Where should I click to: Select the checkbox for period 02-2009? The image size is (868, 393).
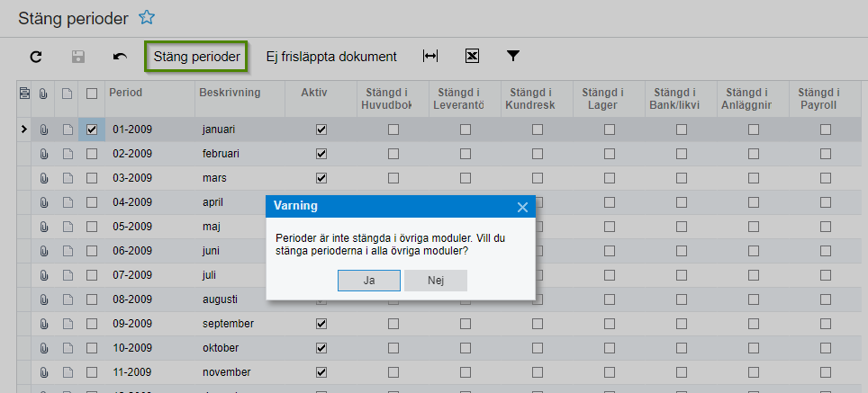click(92, 154)
